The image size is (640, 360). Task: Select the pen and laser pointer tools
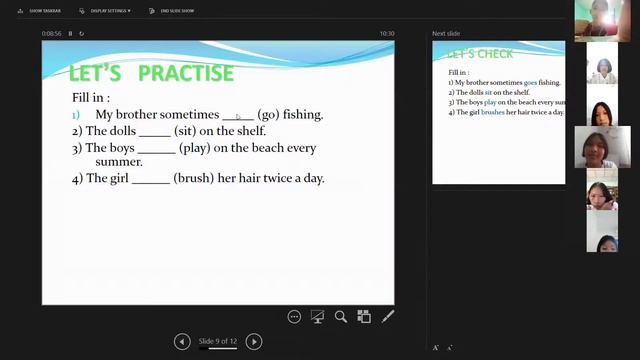pos(388,316)
